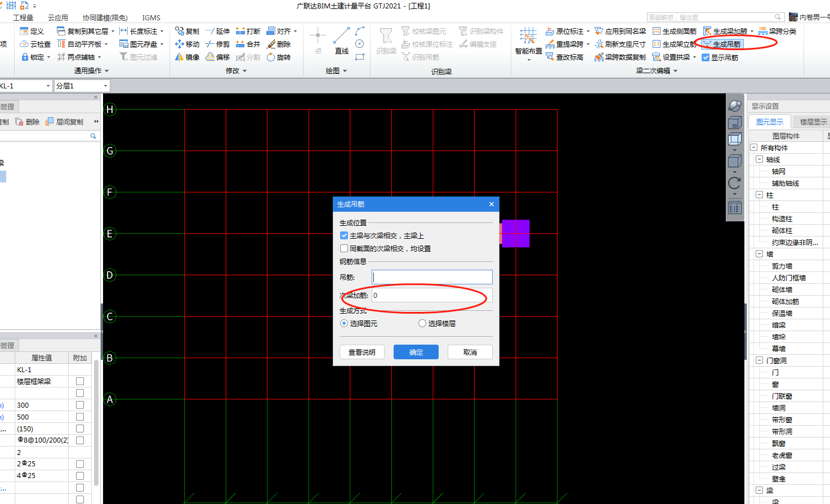
Task: Select the 偏移 (Offset) tool
Action: (217, 57)
